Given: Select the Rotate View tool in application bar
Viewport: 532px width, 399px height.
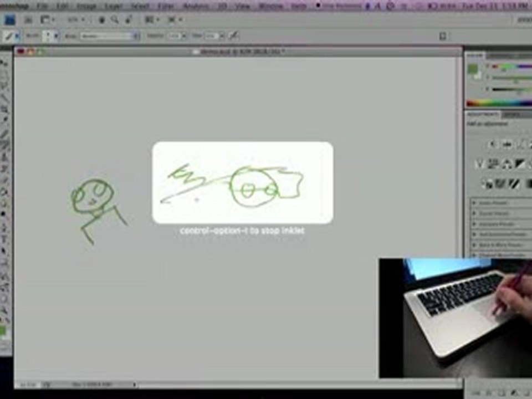Looking at the screenshot, I should 129,20.
